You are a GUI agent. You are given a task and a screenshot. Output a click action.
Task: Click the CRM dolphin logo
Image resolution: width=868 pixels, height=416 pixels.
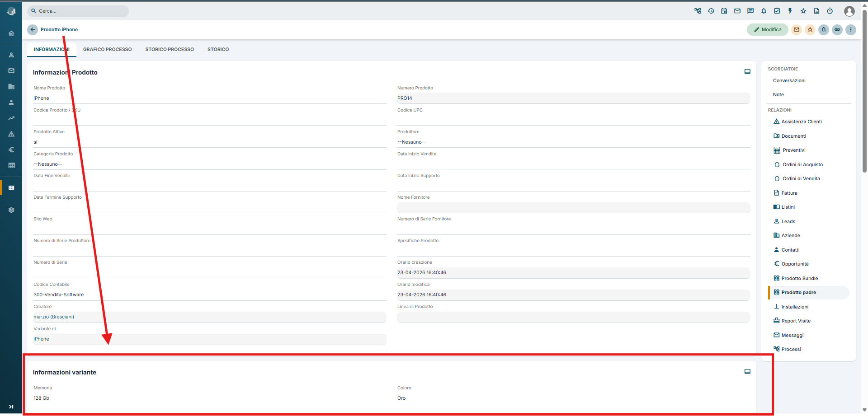point(11,11)
